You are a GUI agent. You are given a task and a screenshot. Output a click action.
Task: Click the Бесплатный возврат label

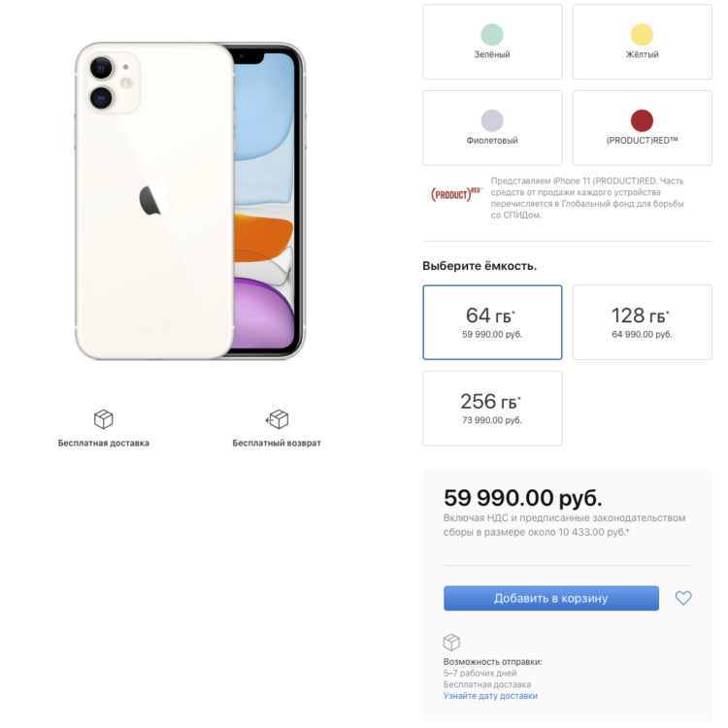pos(277,443)
